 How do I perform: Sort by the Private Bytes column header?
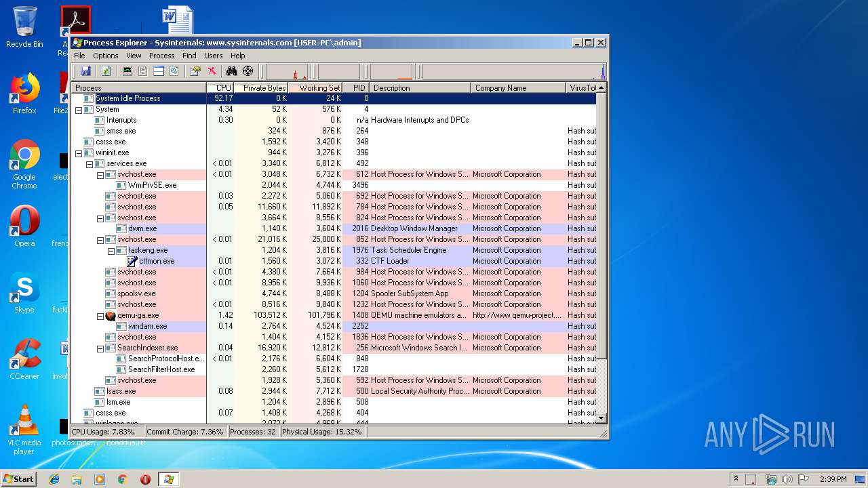[261, 87]
